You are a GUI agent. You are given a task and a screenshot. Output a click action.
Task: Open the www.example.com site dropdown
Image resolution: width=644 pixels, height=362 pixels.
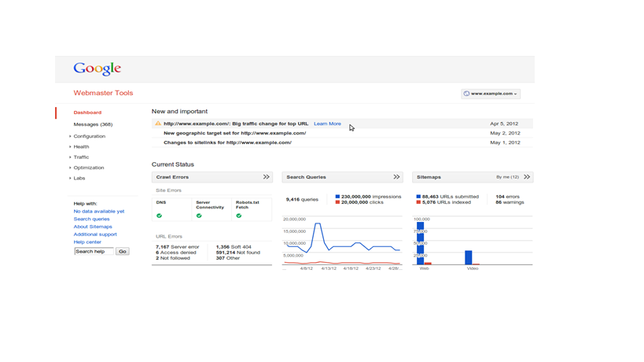click(491, 94)
